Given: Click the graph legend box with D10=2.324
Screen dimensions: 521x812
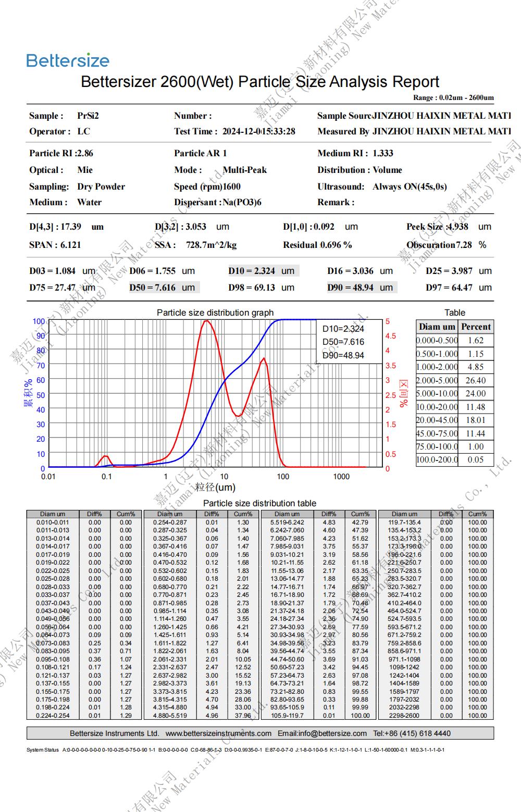Looking at the screenshot, I should tap(350, 342).
